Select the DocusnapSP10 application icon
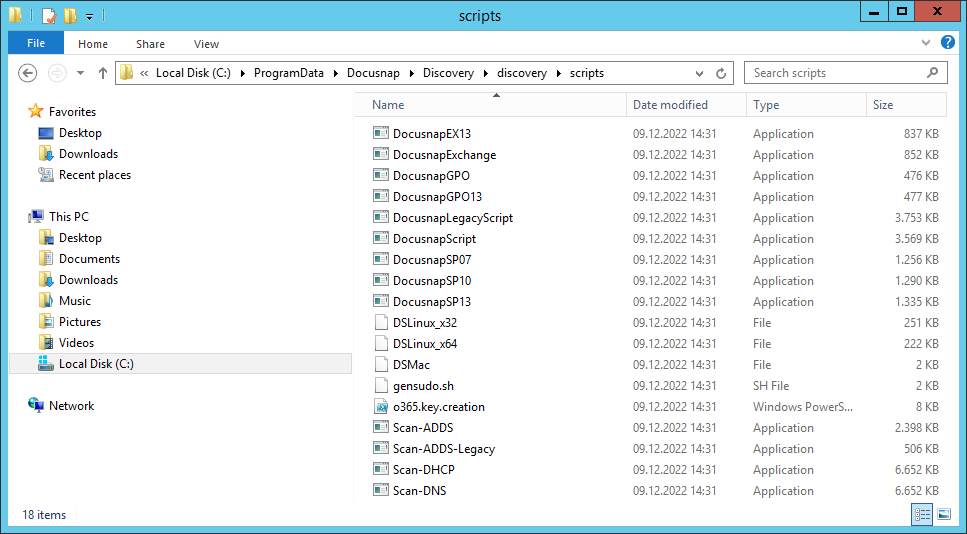This screenshot has height=534, width=967. [381, 279]
